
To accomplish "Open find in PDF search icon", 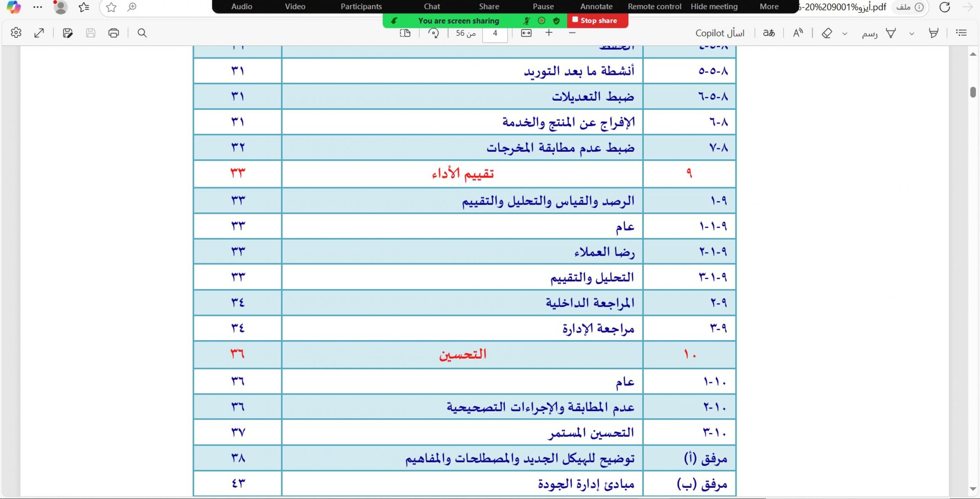I will pyautogui.click(x=142, y=33).
